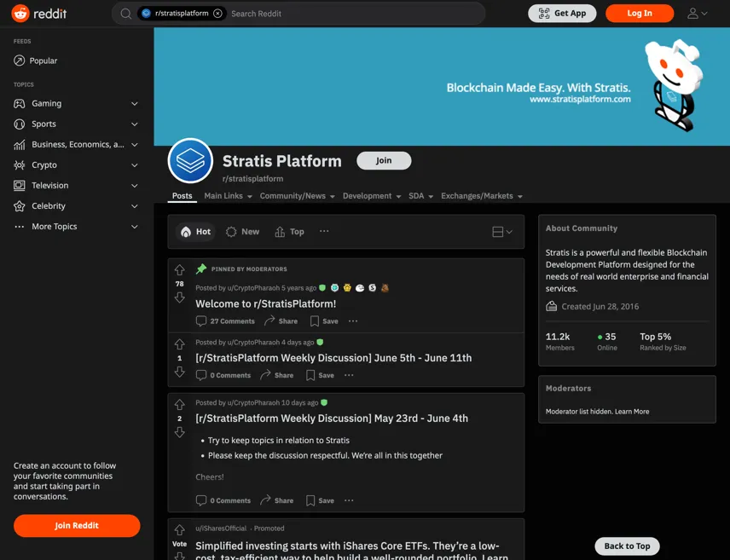Click the Log In button
This screenshot has height=560, width=730.
(640, 14)
